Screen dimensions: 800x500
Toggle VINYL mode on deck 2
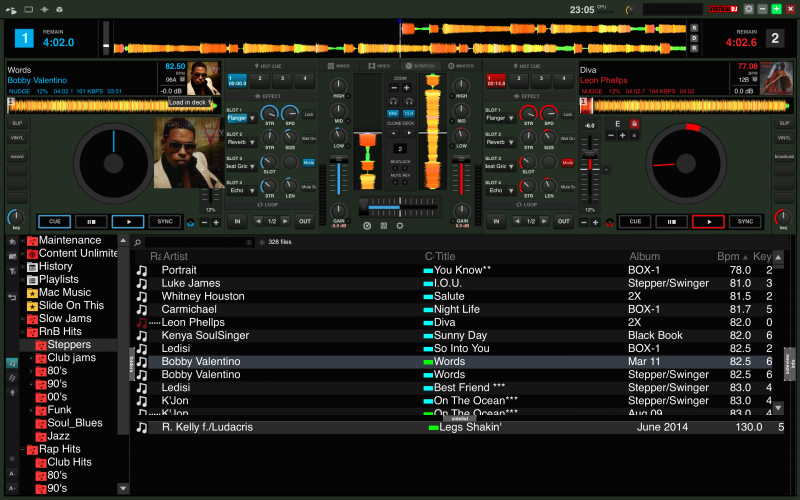(x=782, y=139)
